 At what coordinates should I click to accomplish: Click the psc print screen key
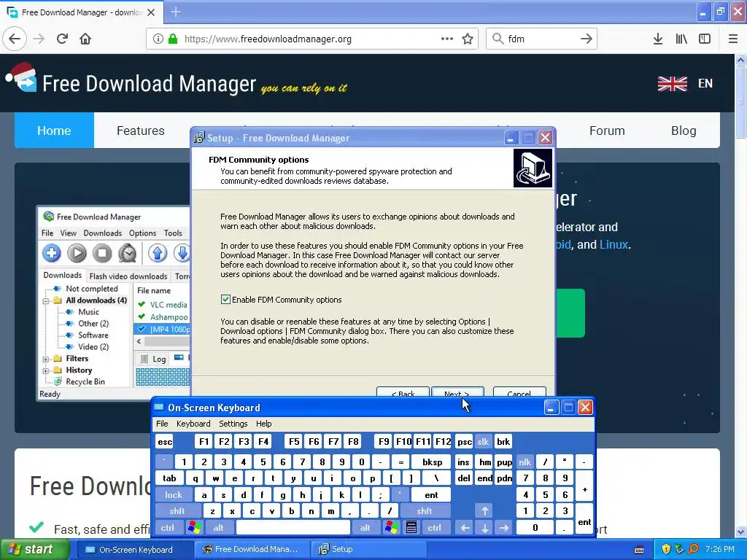[x=464, y=441]
